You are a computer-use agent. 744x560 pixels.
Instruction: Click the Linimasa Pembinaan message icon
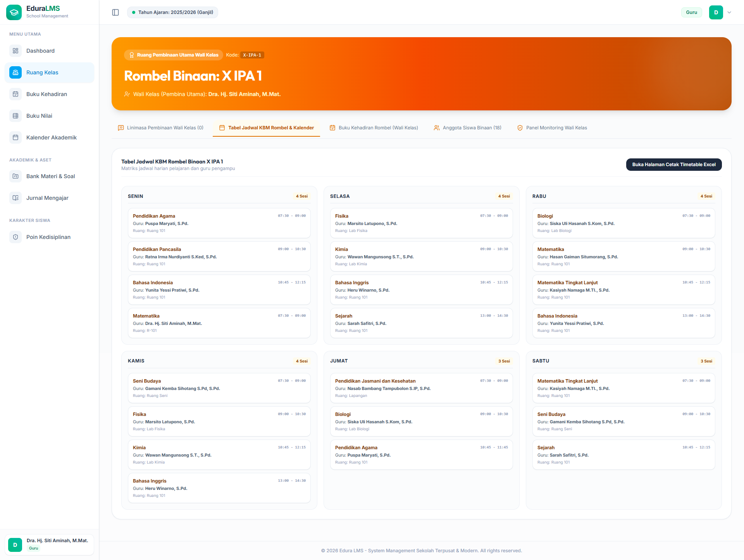point(121,128)
